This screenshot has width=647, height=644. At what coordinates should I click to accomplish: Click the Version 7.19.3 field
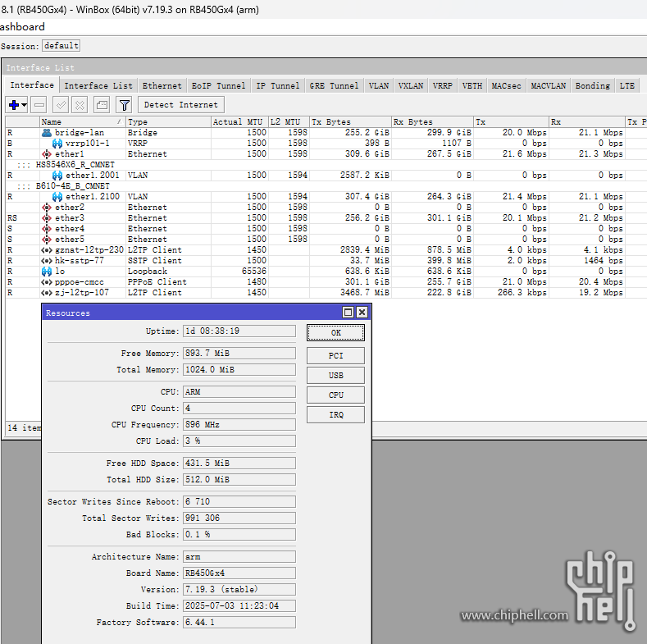pyautogui.click(x=239, y=590)
